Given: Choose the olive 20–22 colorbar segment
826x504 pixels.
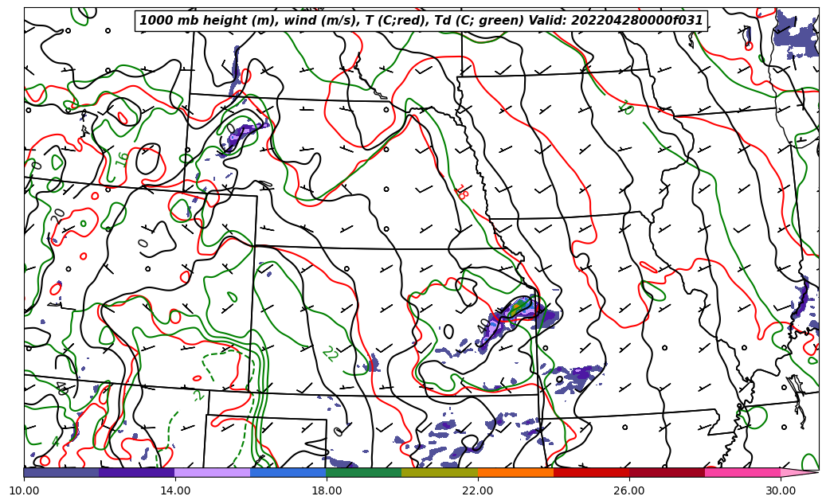Looking at the screenshot, I should 440,472.
